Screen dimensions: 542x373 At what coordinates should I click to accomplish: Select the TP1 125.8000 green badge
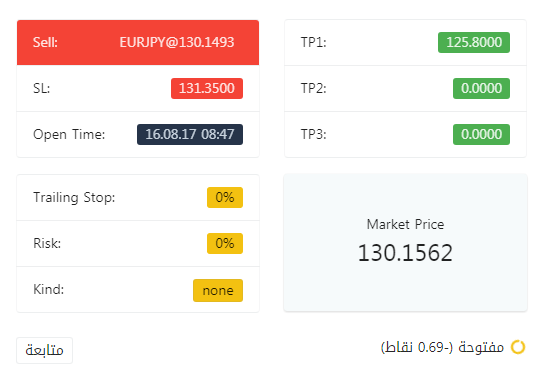coord(474,43)
